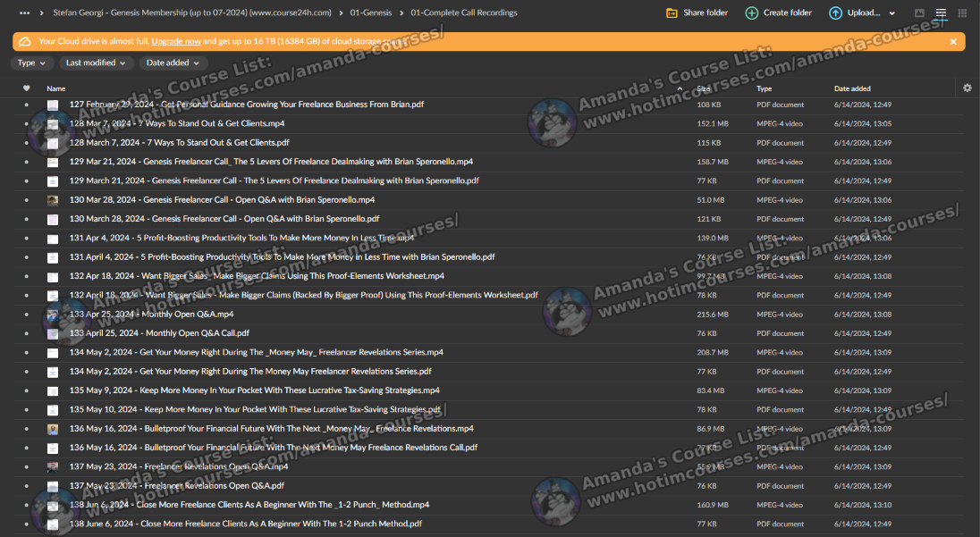Open the Last modified filter dropdown
Image resolution: width=980 pixels, height=537 pixels.
[97, 63]
